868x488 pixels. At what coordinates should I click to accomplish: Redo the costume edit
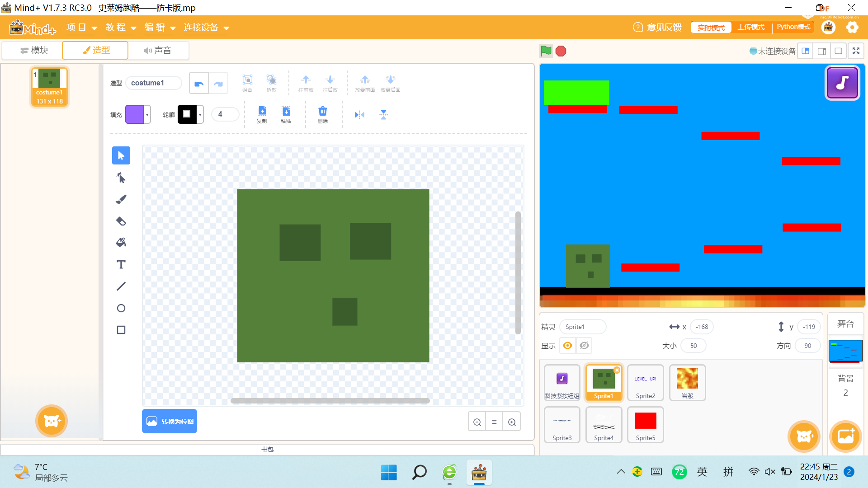(x=218, y=83)
